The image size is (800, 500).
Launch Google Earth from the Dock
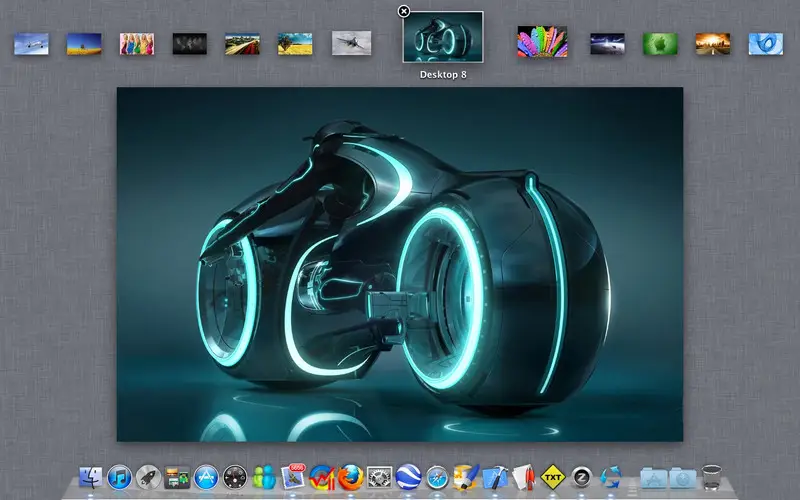point(409,478)
